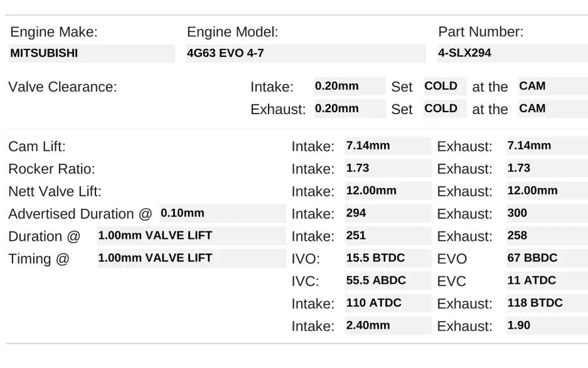The width and height of the screenshot is (588, 368).
Task: Select the Intake Nett Valve Lift 12.00mm field
Action: 387,191
